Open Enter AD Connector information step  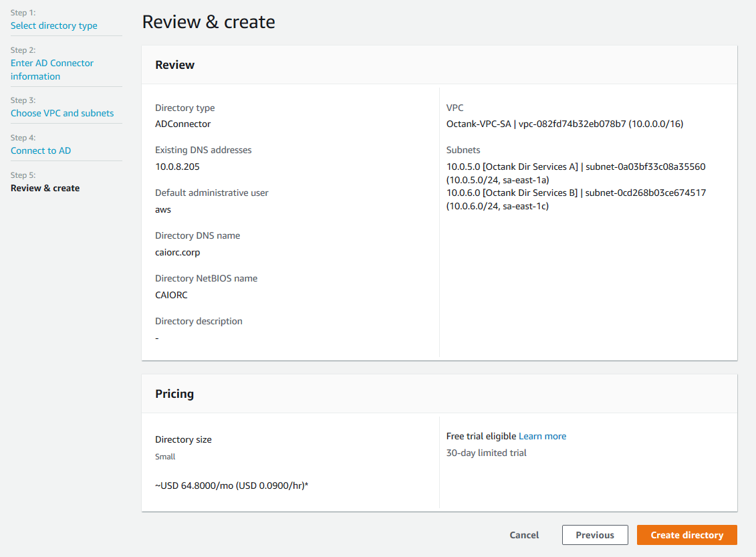click(x=51, y=70)
